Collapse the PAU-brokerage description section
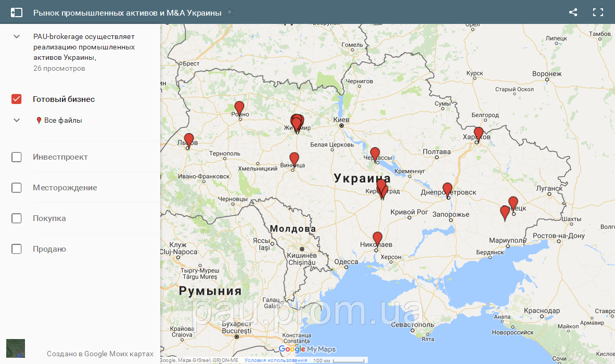615x364 pixels. [x=16, y=36]
